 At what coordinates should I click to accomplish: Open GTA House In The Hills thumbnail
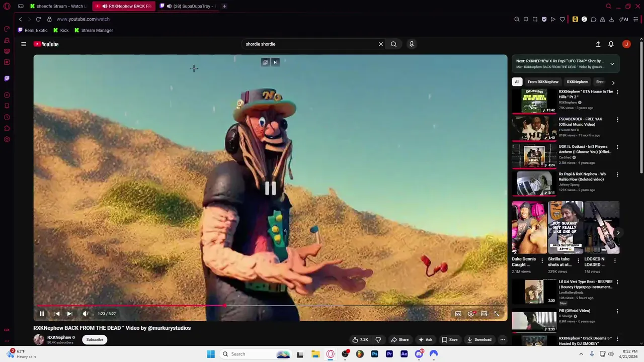pyautogui.click(x=534, y=101)
